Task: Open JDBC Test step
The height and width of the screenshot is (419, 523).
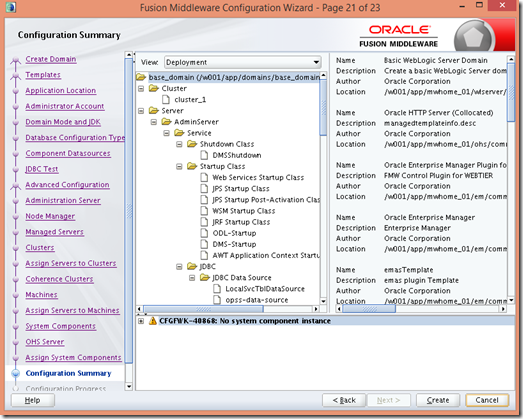Action: [x=42, y=169]
